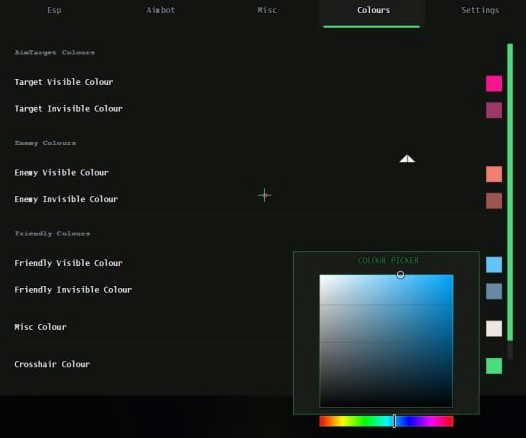Switch to the Aimbot tab
The height and width of the screenshot is (438, 526).
click(161, 10)
